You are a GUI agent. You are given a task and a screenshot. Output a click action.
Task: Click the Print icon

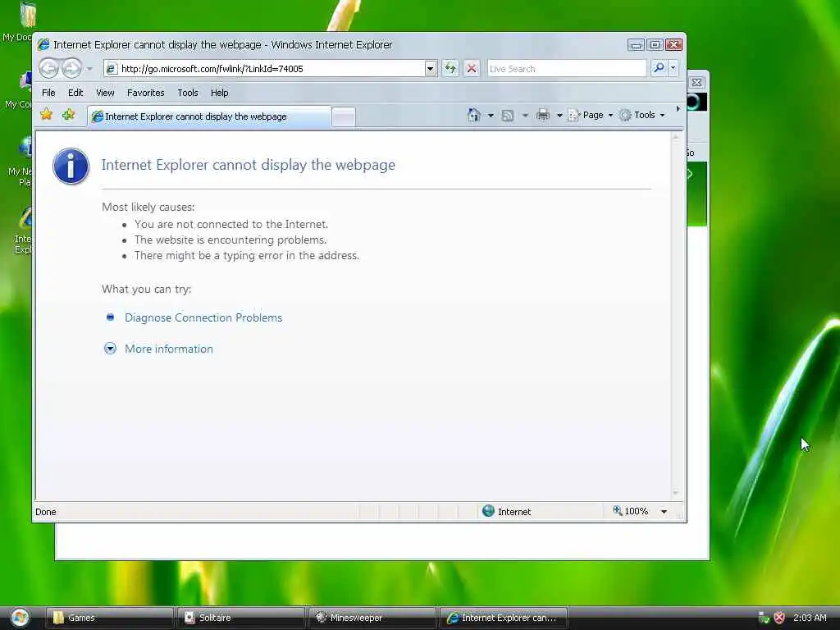point(543,115)
